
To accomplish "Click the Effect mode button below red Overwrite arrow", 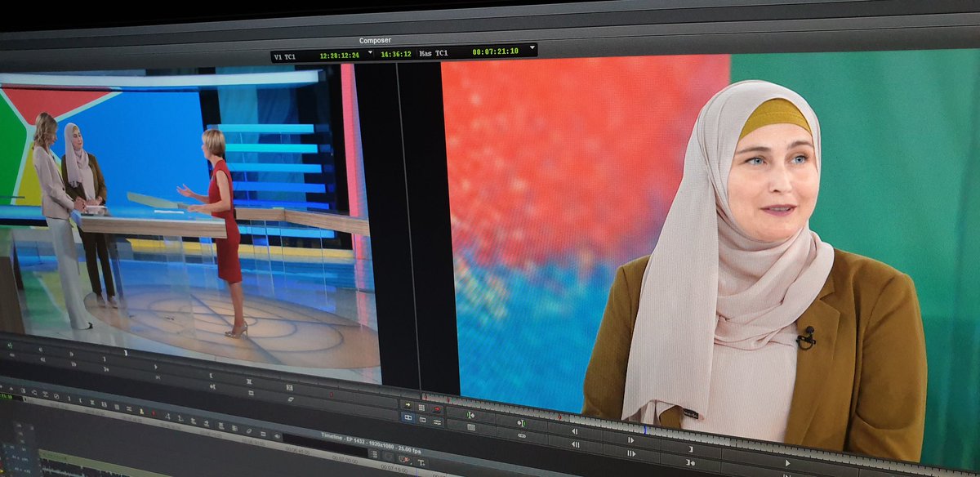I will click(437, 422).
